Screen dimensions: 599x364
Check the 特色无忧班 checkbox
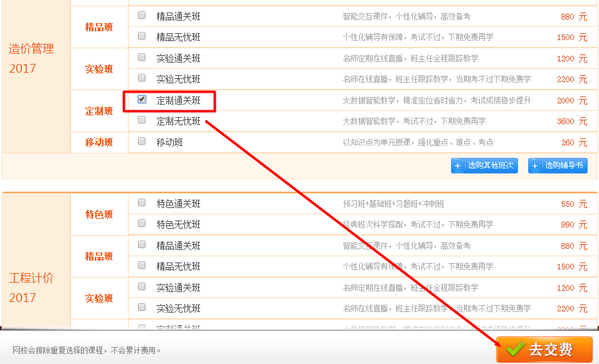tap(142, 224)
